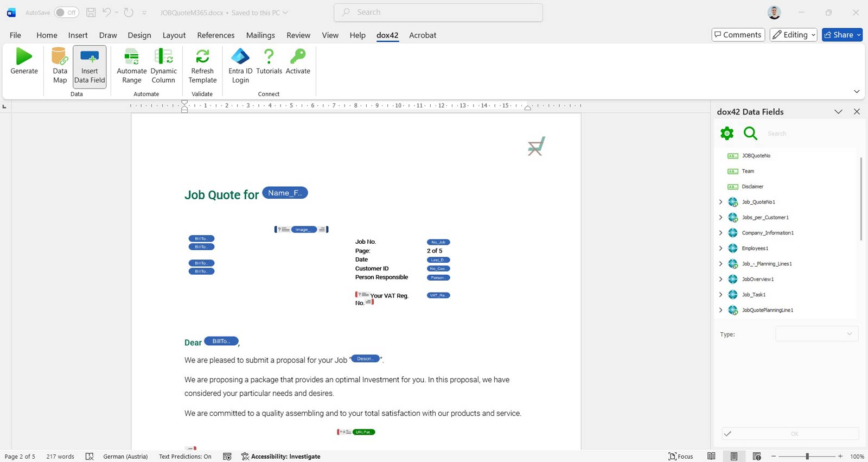Image resolution: width=868 pixels, height=462 pixels.
Task: Click the zoom out minus button
Action: [x=774, y=457]
